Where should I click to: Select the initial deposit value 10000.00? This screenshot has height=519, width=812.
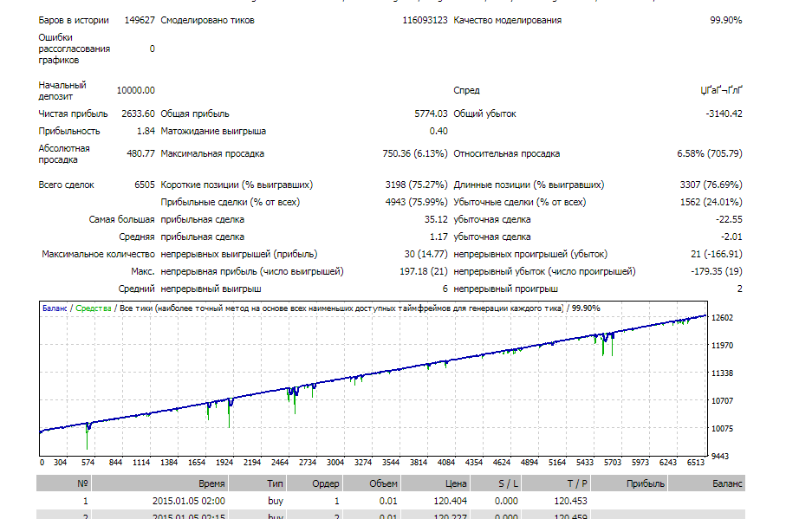click(x=136, y=90)
